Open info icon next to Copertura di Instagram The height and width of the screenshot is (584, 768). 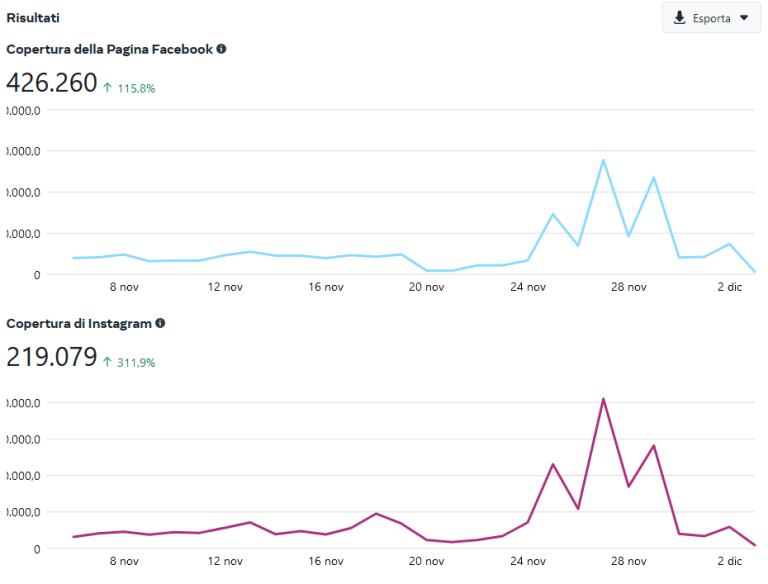(160, 323)
